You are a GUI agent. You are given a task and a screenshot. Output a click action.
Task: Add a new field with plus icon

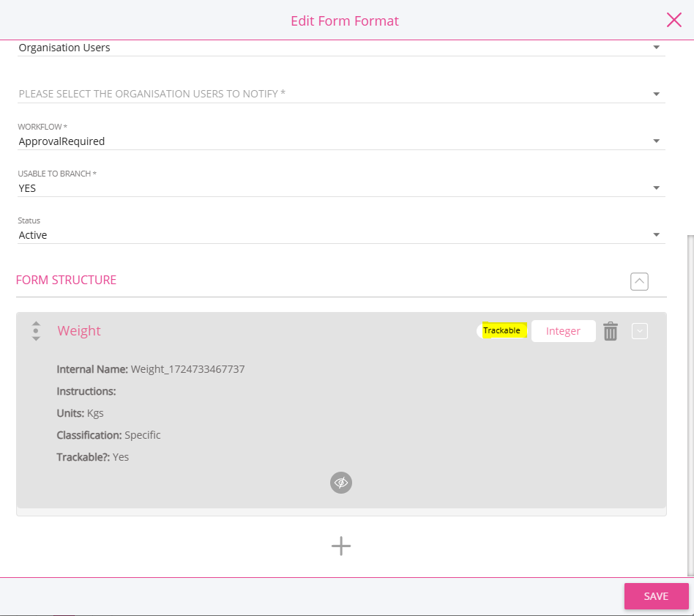tap(341, 546)
